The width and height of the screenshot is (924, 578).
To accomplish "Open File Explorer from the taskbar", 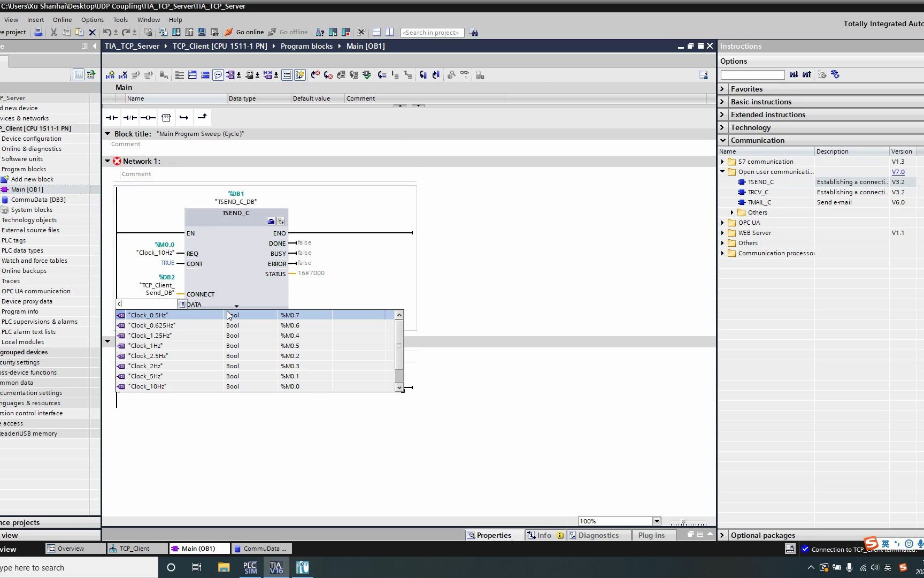I will tap(224, 567).
